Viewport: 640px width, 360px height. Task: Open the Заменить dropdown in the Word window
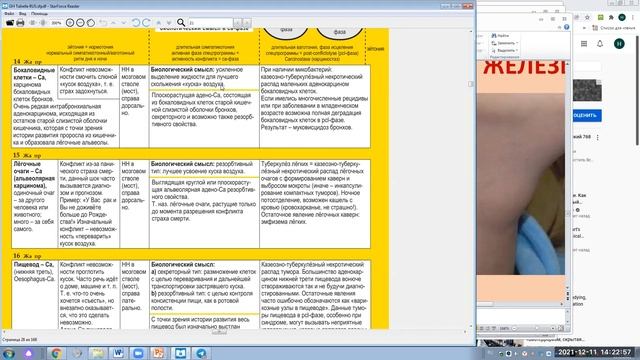click(504, 43)
